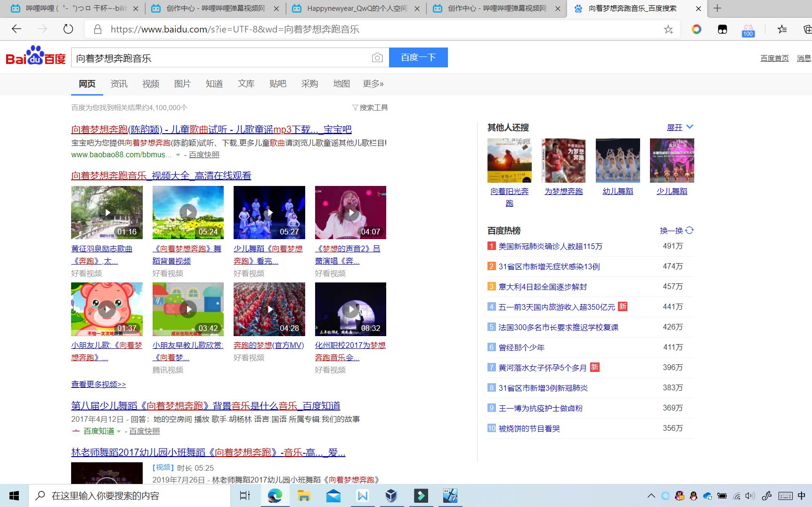Open Edge browser from taskbar
The image size is (812, 507).
pyautogui.click(x=275, y=496)
